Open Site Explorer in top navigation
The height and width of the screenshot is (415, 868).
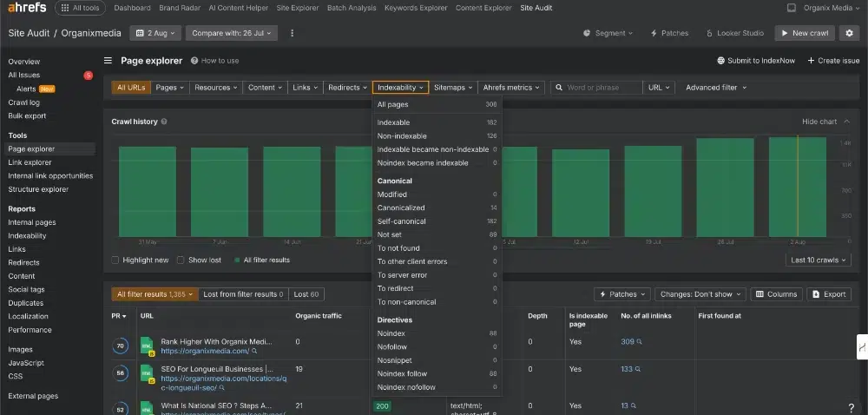coord(297,8)
